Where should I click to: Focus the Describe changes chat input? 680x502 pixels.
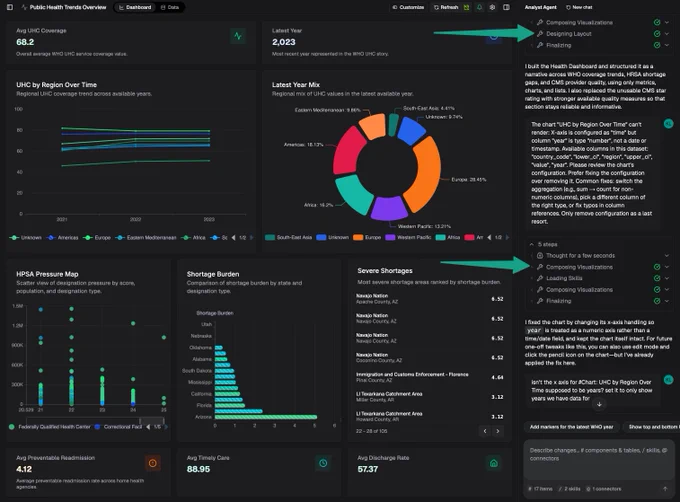pyautogui.click(x=599, y=454)
